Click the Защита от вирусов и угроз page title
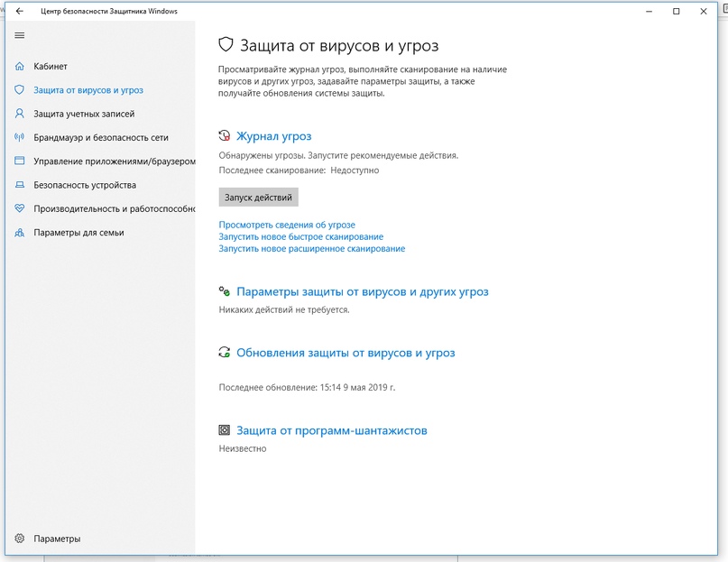 (339, 45)
